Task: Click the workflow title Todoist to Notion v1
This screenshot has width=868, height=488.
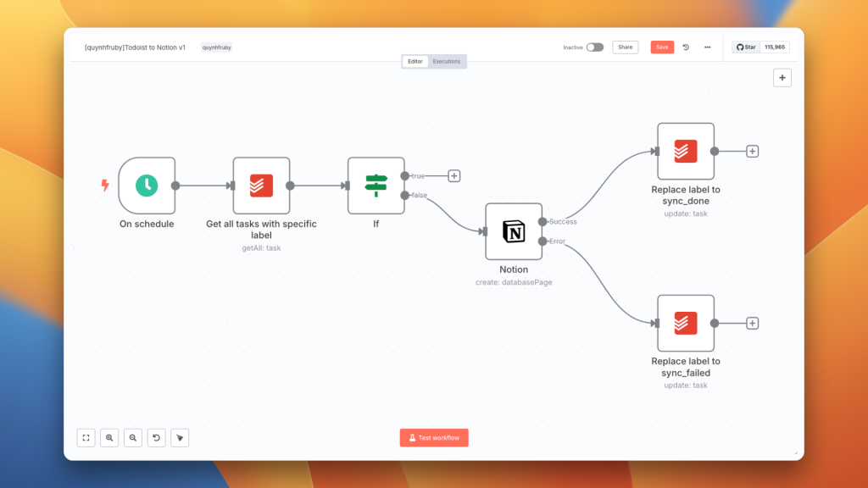Action: point(135,47)
